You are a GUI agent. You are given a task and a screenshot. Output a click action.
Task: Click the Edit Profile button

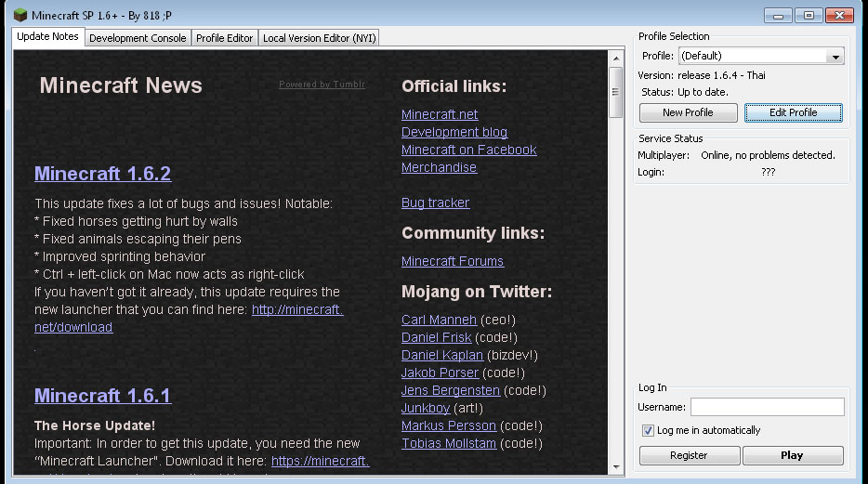(794, 112)
